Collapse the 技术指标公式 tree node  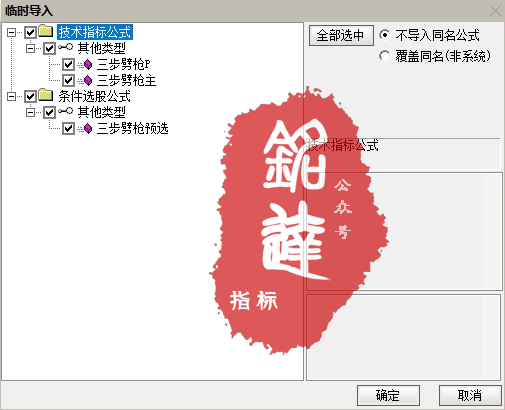[x=11, y=32]
